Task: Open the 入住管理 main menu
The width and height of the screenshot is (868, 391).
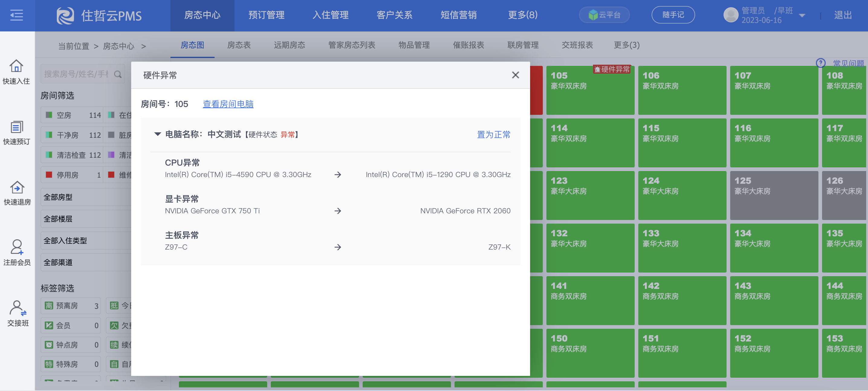Action: tap(330, 15)
